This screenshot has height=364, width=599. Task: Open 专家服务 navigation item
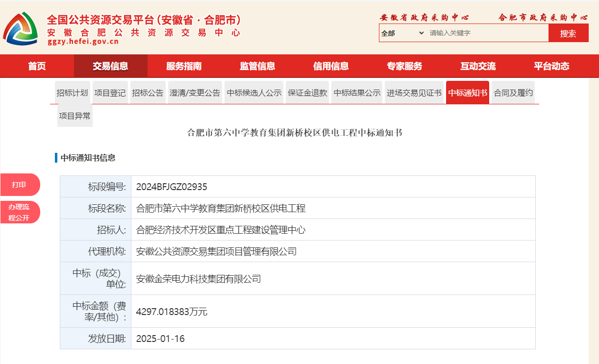click(404, 66)
